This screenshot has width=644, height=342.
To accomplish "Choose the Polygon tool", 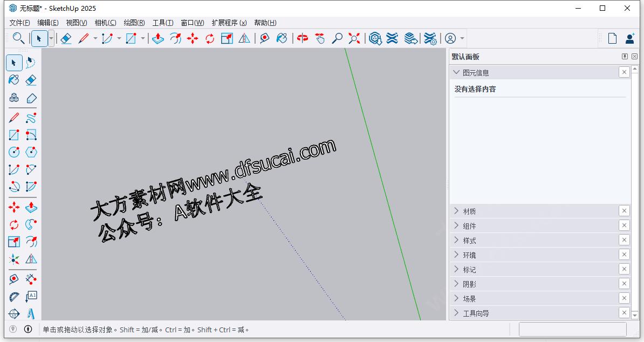I will tap(31, 152).
